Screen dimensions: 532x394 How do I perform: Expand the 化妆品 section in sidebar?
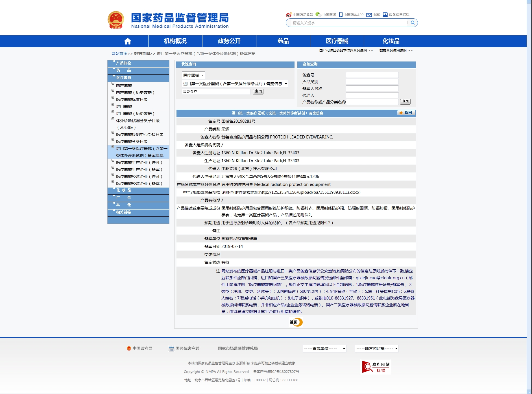pos(124,190)
